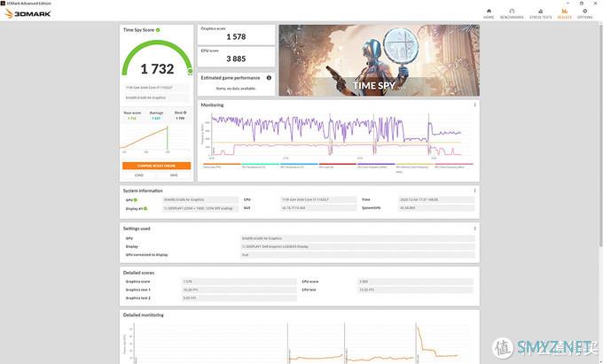Click the Save button
Image resolution: width=603 pixels, height=364 pixels.
point(174,175)
